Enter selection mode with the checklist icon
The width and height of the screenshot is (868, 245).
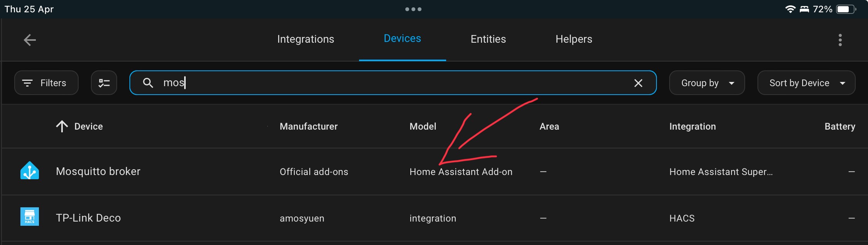[x=104, y=83]
